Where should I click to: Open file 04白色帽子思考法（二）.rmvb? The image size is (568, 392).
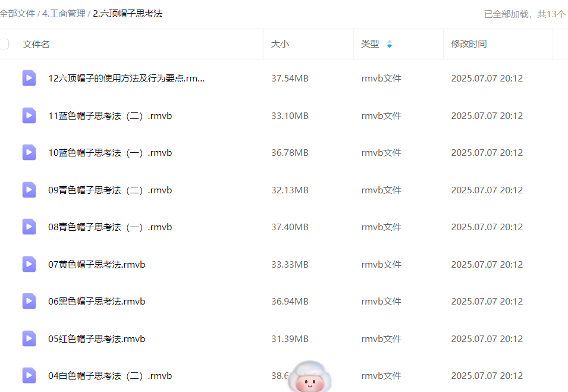click(110, 376)
